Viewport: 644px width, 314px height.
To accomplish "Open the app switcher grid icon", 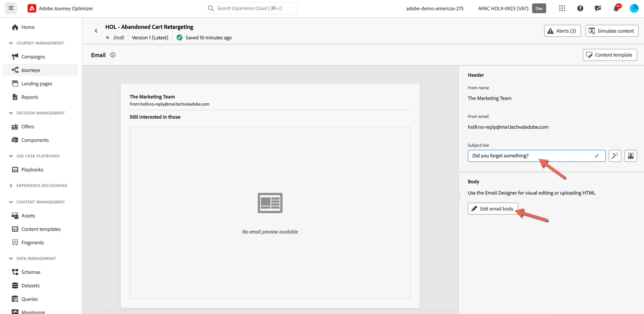I will [x=562, y=8].
